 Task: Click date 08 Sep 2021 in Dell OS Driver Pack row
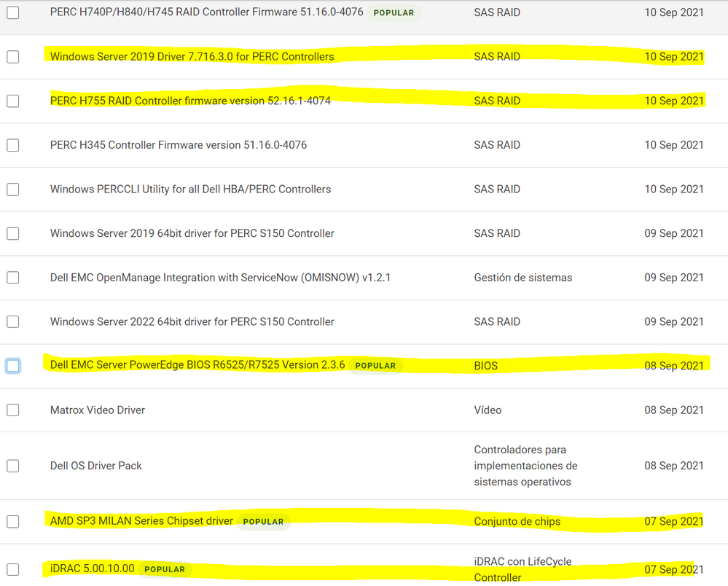673,465
